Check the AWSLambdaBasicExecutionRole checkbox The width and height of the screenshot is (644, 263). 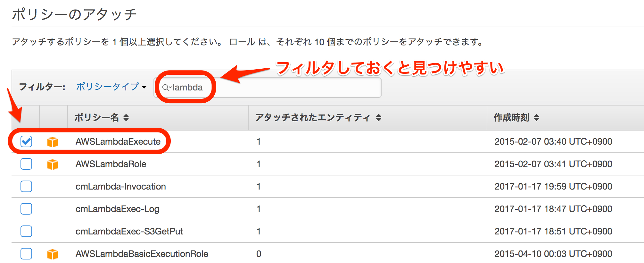coord(26,254)
